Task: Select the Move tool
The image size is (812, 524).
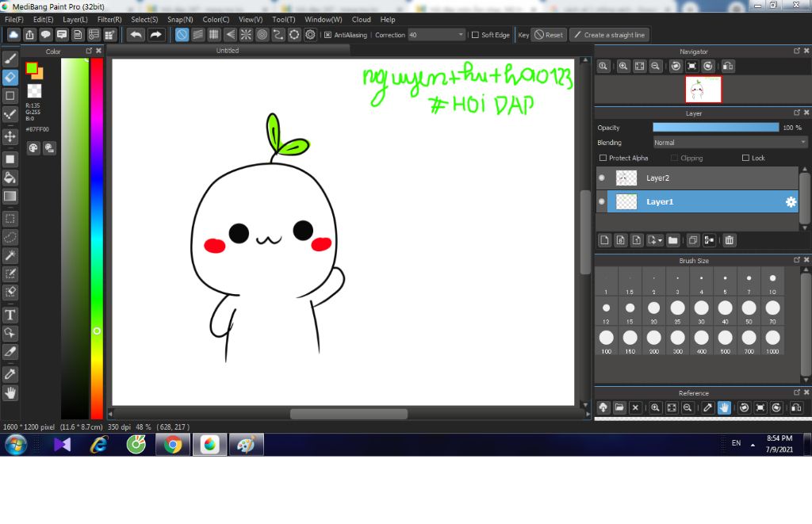Action: (10, 136)
